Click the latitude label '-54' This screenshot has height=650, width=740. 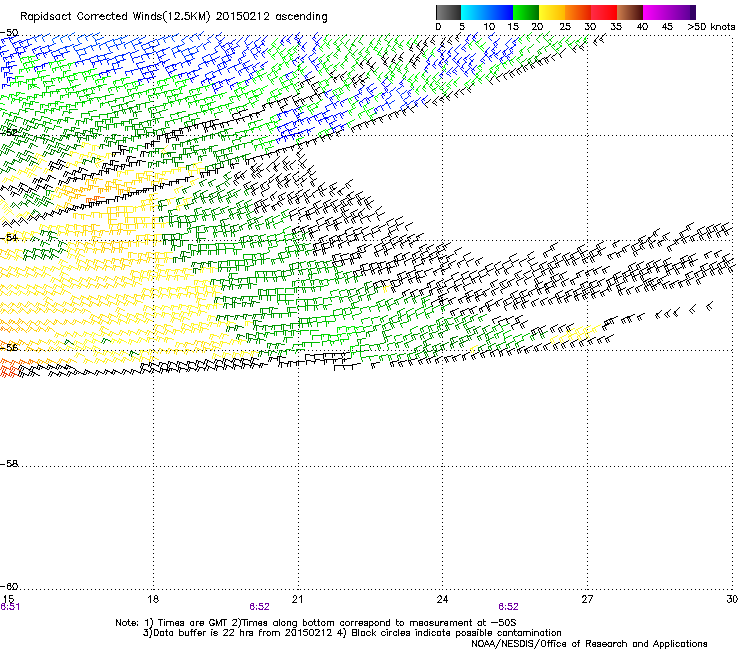click(9, 237)
